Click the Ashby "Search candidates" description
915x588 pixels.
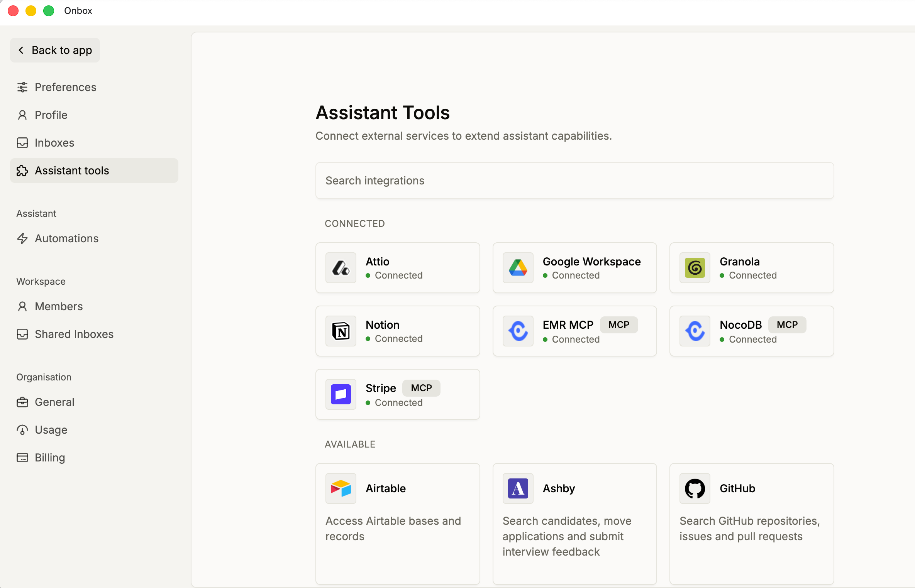click(567, 536)
